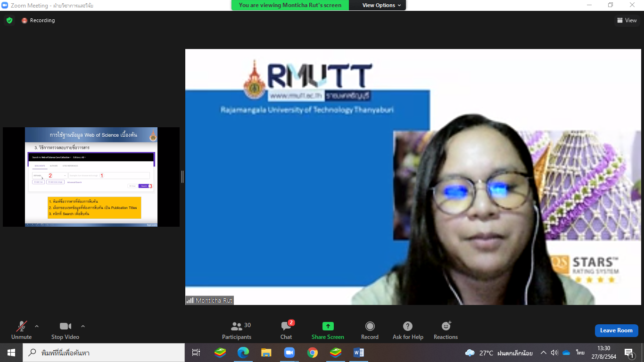Open the Windows Start menu
The width and height of the screenshot is (644, 362).
click(x=11, y=353)
